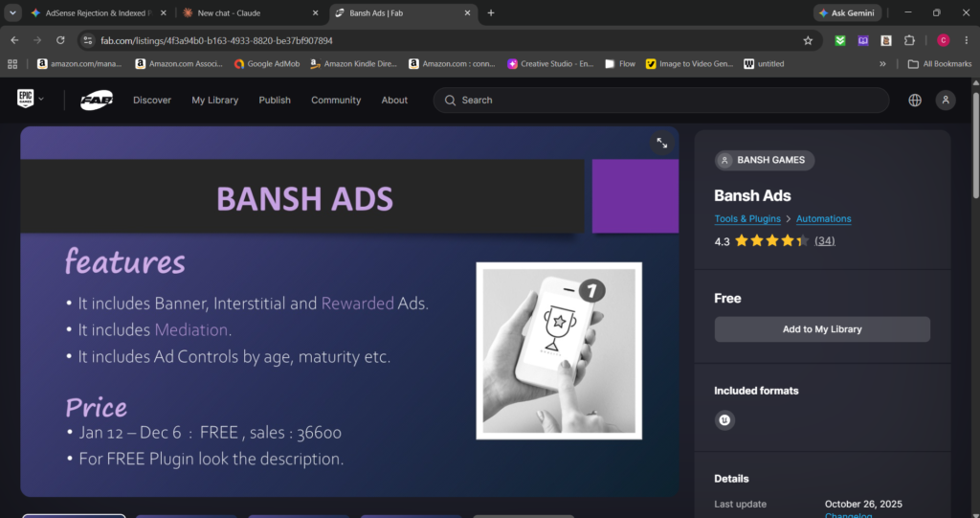
Task: View site information icon in address bar
Action: 88,40
